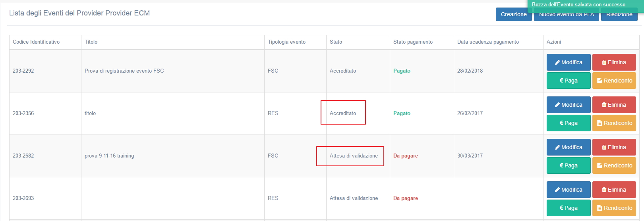Dismiss the Bozza dell'Evento salvata notification
This screenshot has height=221, width=644.
[x=578, y=5]
